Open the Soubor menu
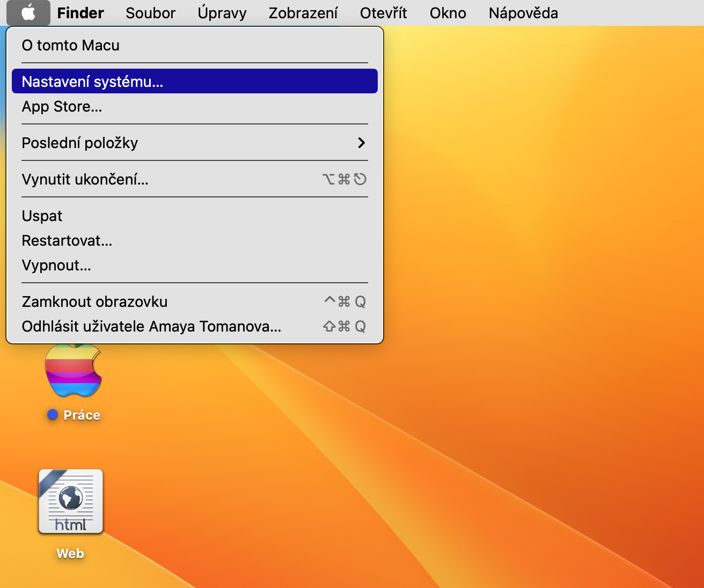The image size is (704, 588). (151, 13)
